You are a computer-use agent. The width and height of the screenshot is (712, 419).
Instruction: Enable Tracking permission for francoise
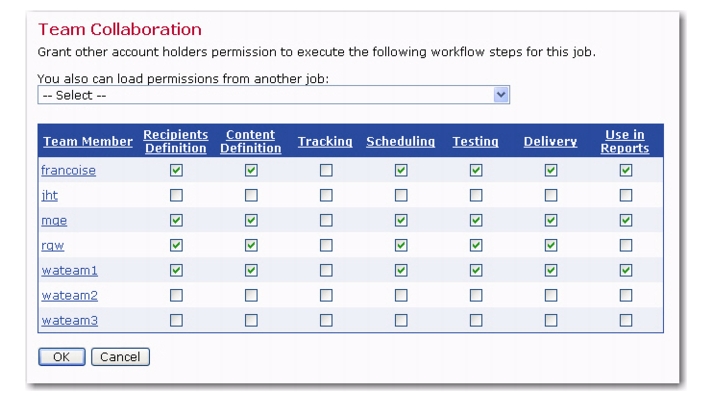click(326, 170)
